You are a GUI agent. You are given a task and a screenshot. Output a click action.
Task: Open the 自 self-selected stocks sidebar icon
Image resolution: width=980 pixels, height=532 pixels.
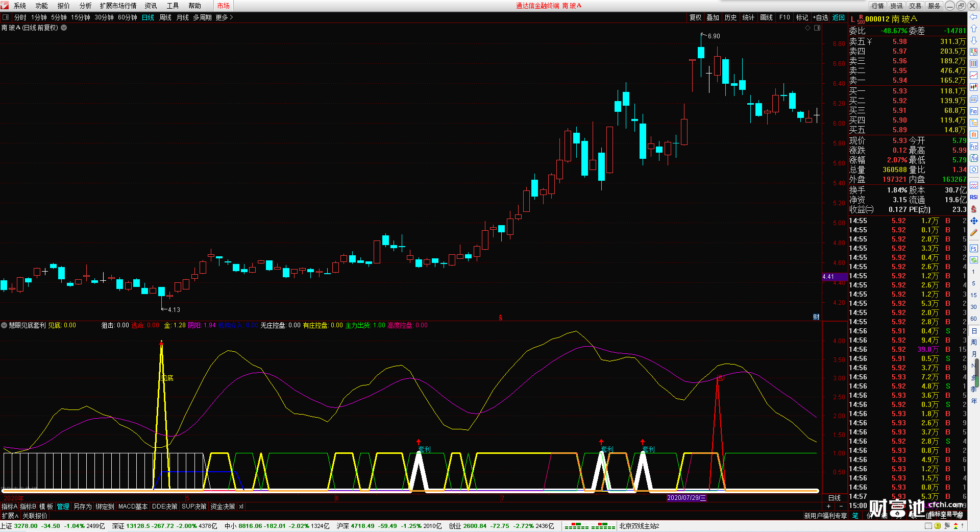pos(974,135)
